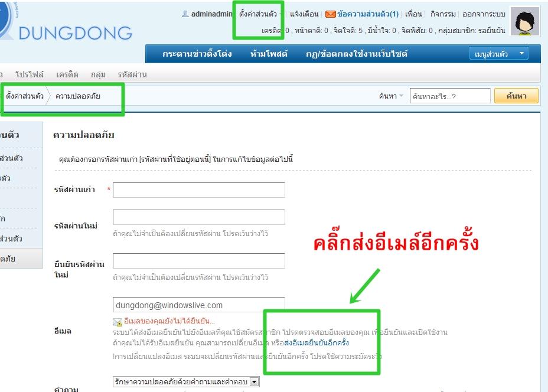Go to กฎ/ข้อตกลงใช้งานเว็บไซต์ navigation item
Screen dimensions: 548x392
[x=356, y=54]
